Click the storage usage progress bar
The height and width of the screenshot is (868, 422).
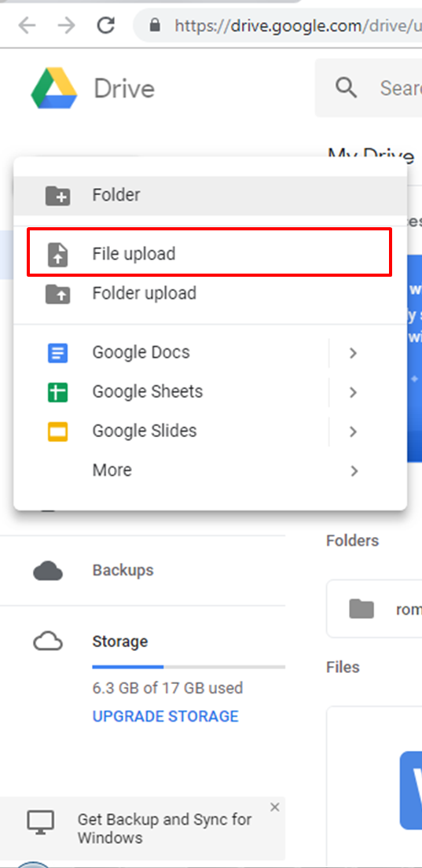tap(189, 667)
